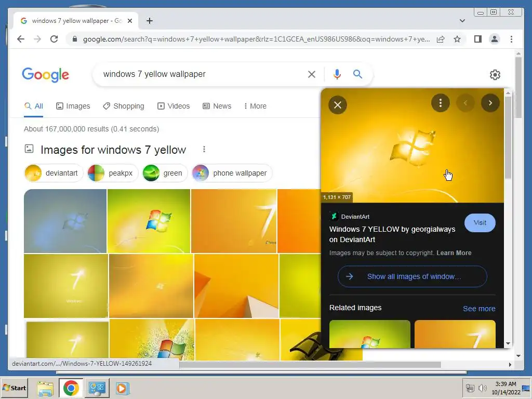
Task: Show the next image in preview
Action: pyautogui.click(x=490, y=103)
